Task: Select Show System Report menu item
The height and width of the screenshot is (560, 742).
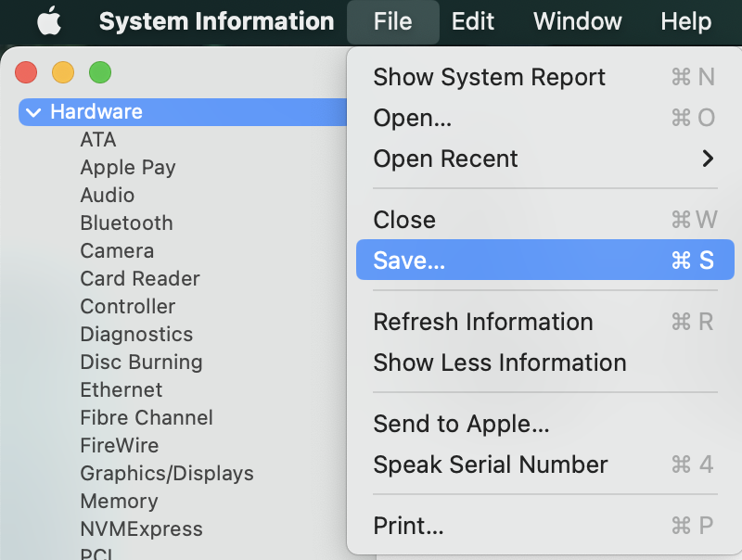Action: 489,77
